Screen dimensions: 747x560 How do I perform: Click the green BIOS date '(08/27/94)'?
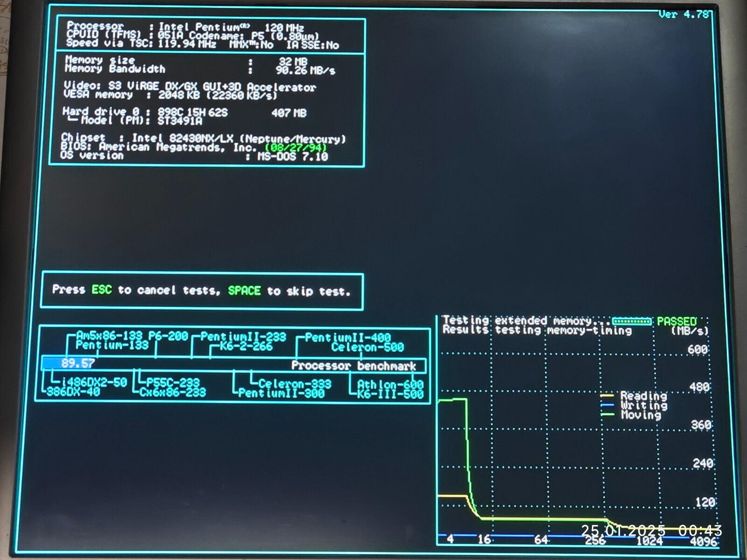click(296, 148)
